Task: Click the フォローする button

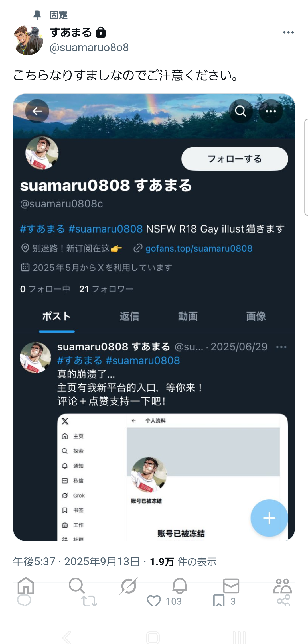Action: (235, 159)
